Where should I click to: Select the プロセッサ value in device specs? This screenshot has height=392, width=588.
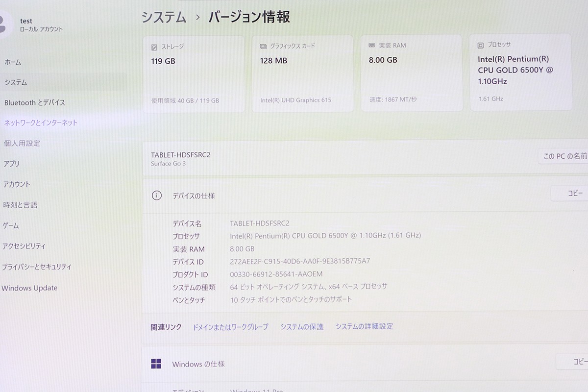tap(325, 236)
